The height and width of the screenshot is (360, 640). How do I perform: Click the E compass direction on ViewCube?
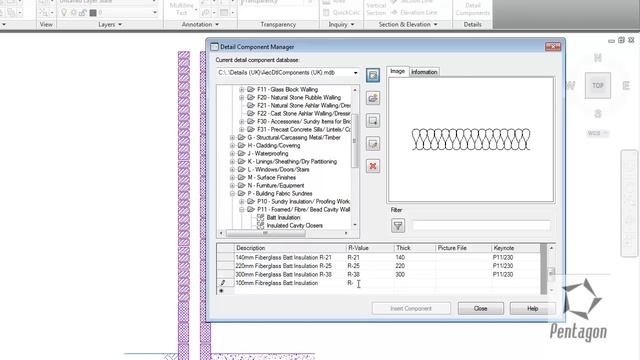tap(626, 86)
